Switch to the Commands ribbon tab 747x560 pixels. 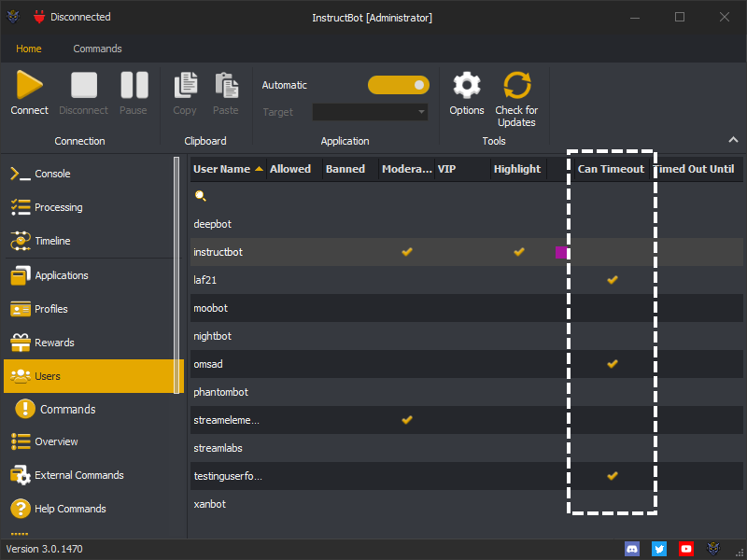[97, 49]
